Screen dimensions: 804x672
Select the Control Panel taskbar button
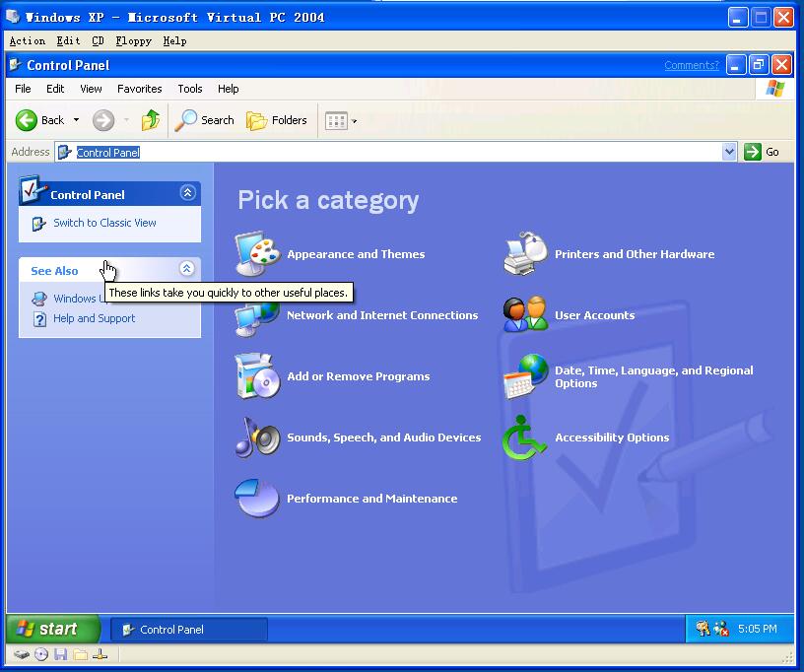[189, 630]
